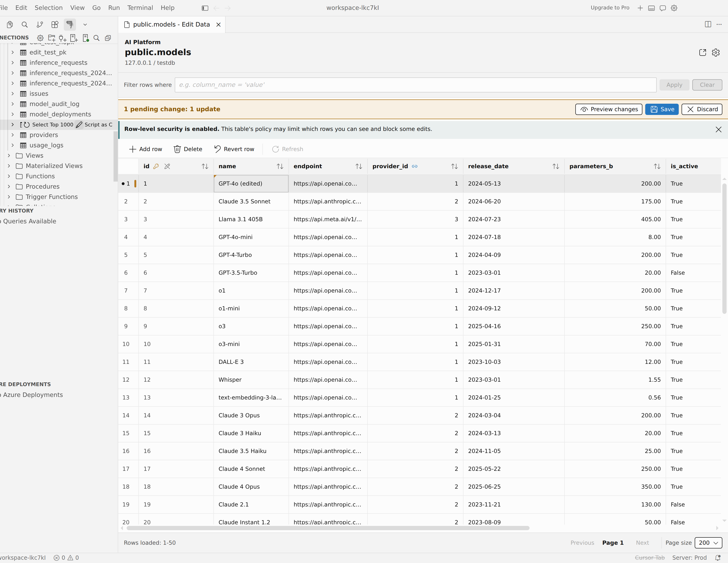This screenshot has width=728, height=563.
Task: Toggle the primary sidebar layout icon
Action: (205, 8)
